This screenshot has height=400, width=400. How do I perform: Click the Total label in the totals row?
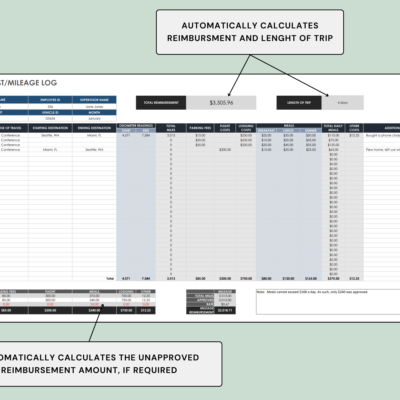point(110,278)
